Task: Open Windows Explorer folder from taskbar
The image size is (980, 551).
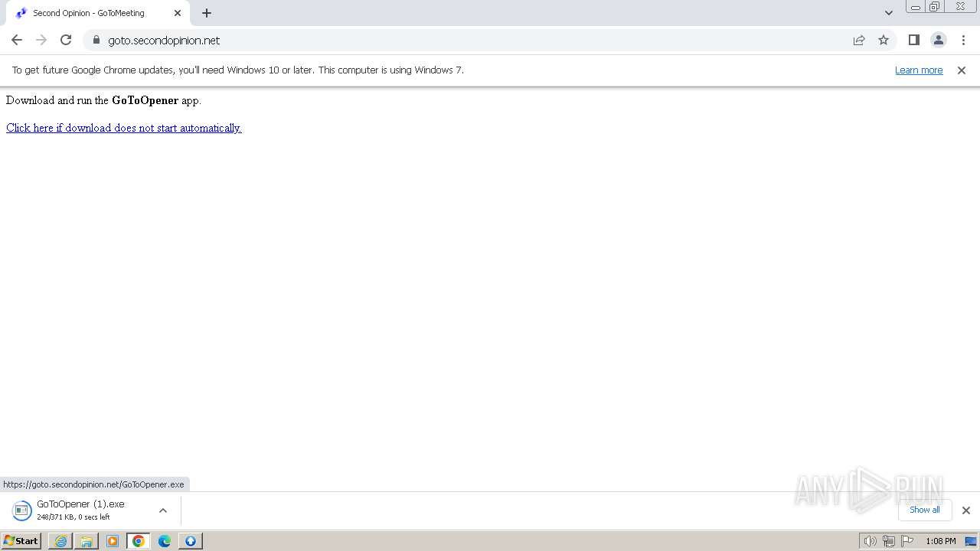Action: coord(87,541)
